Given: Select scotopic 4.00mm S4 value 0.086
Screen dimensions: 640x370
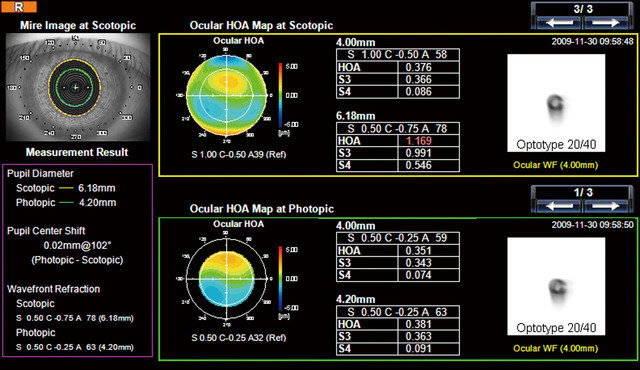Looking at the screenshot, I should tap(418, 92).
